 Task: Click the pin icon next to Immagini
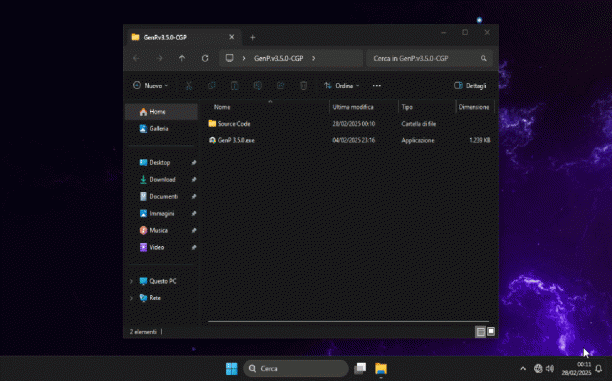click(x=194, y=214)
